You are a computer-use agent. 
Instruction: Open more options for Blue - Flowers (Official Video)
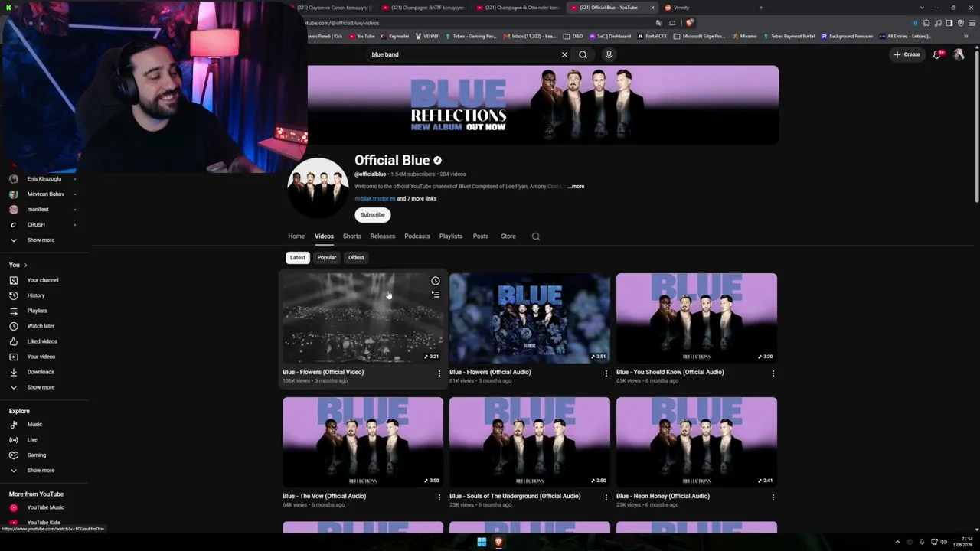click(439, 373)
